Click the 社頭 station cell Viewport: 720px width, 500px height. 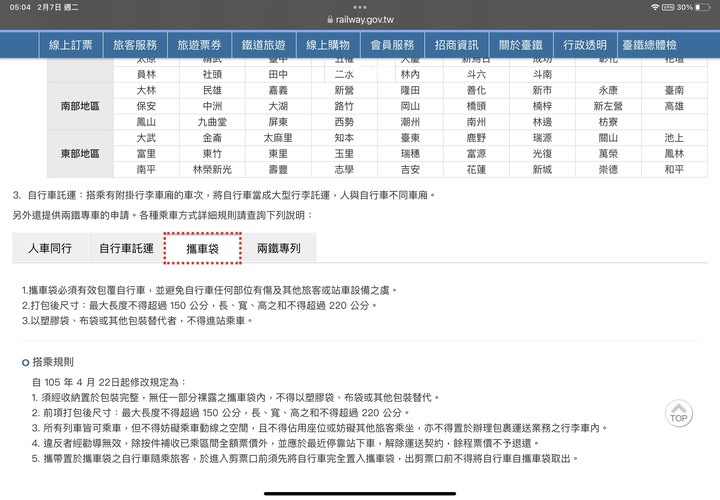[x=212, y=74]
